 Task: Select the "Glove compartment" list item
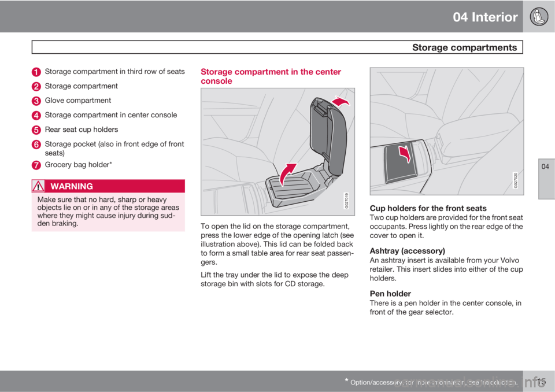(x=78, y=101)
